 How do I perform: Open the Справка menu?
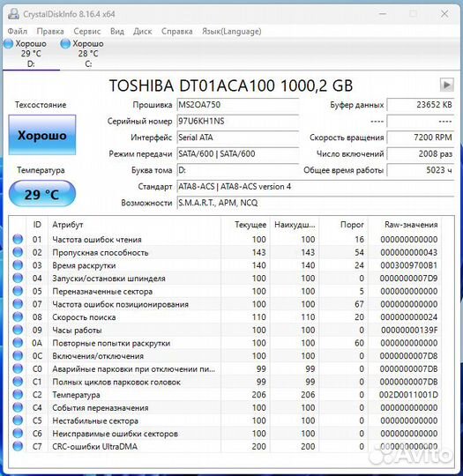point(176,31)
